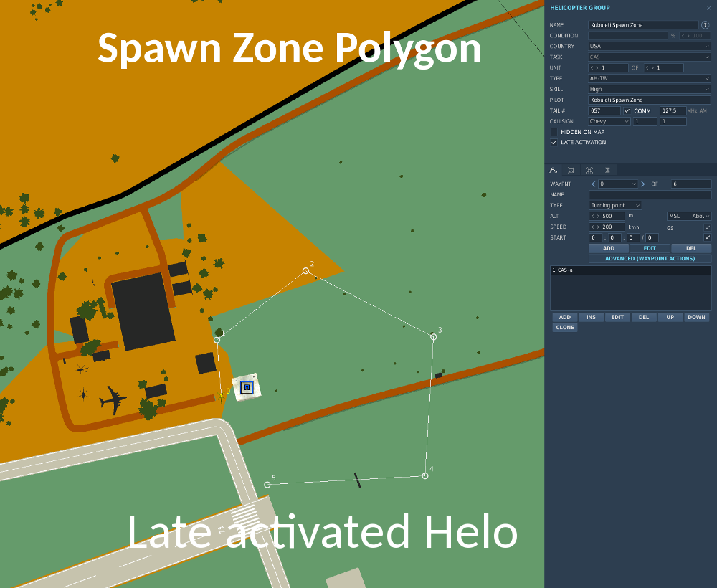Screen dimensions: 717x588
Task: Go to previous waypoint with left arrow
Action: [x=594, y=184]
